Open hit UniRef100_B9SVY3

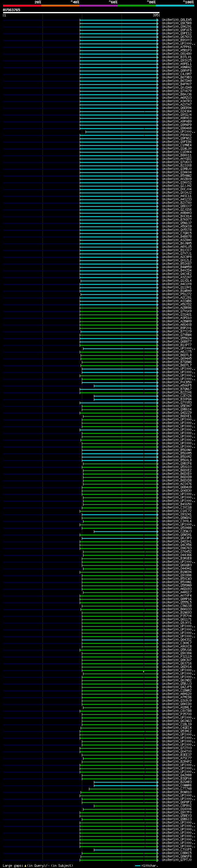(176, 40)
